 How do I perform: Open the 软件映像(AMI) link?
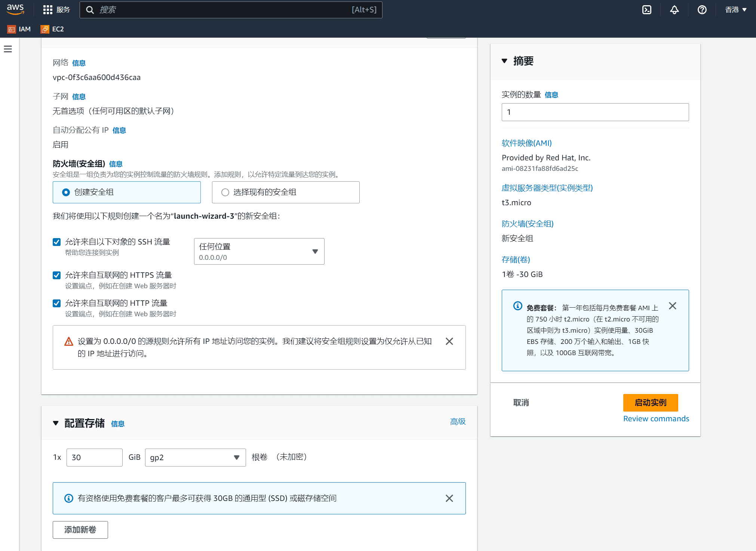click(526, 143)
